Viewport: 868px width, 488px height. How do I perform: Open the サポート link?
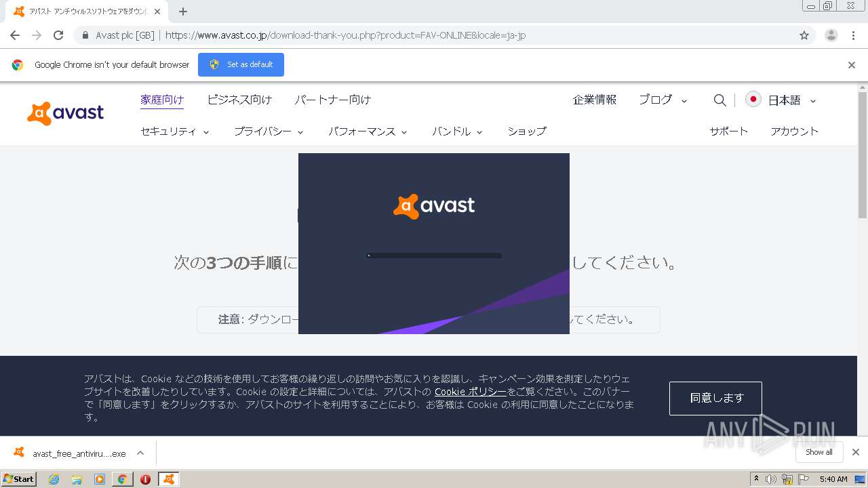point(729,131)
